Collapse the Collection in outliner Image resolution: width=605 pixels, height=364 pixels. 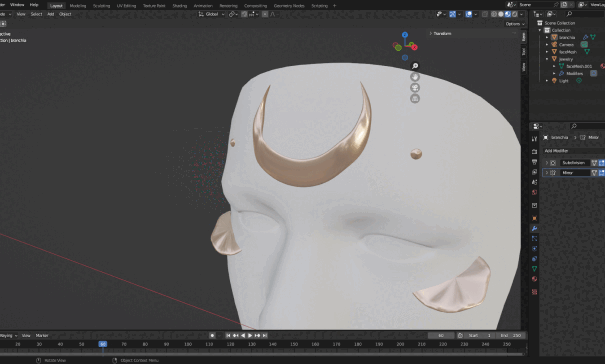pos(540,30)
